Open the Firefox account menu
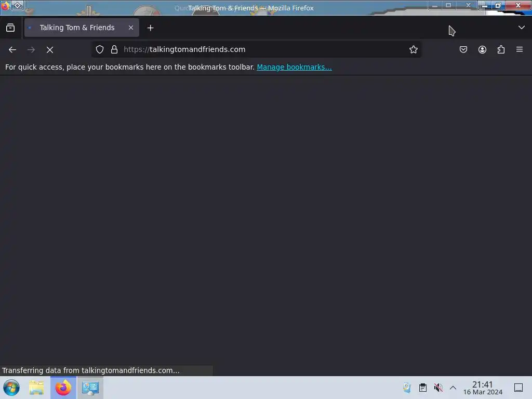The height and width of the screenshot is (399, 532). [482, 49]
